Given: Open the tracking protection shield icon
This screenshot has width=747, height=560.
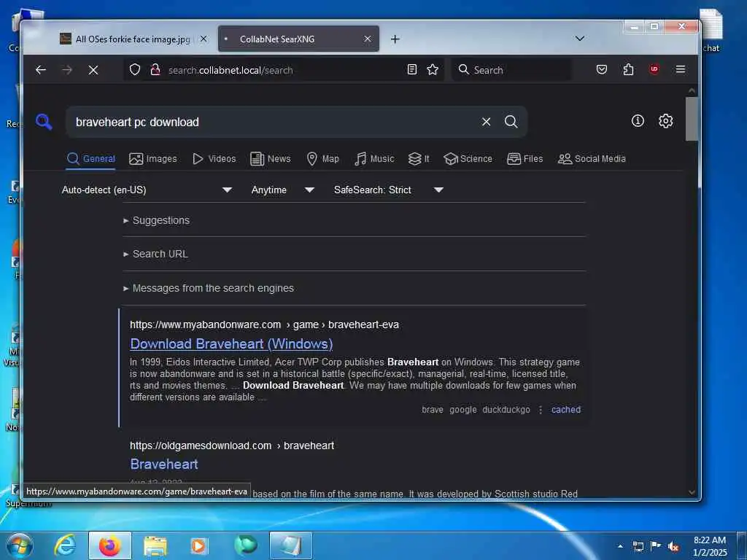Looking at the screenshot, I should 135,70.
